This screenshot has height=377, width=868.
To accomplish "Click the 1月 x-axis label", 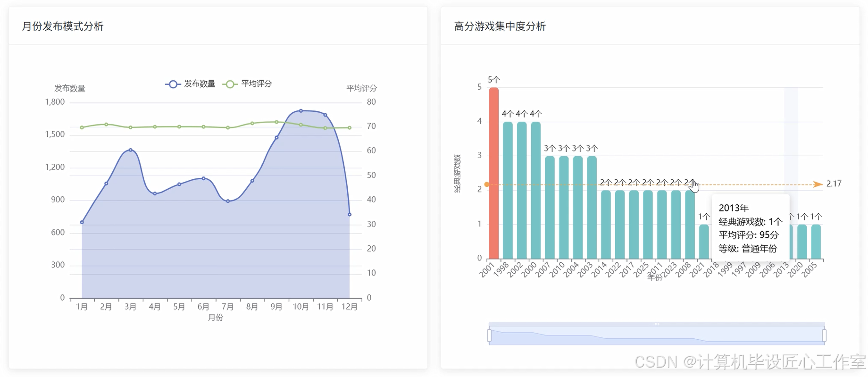I will [x=82, y=307].
